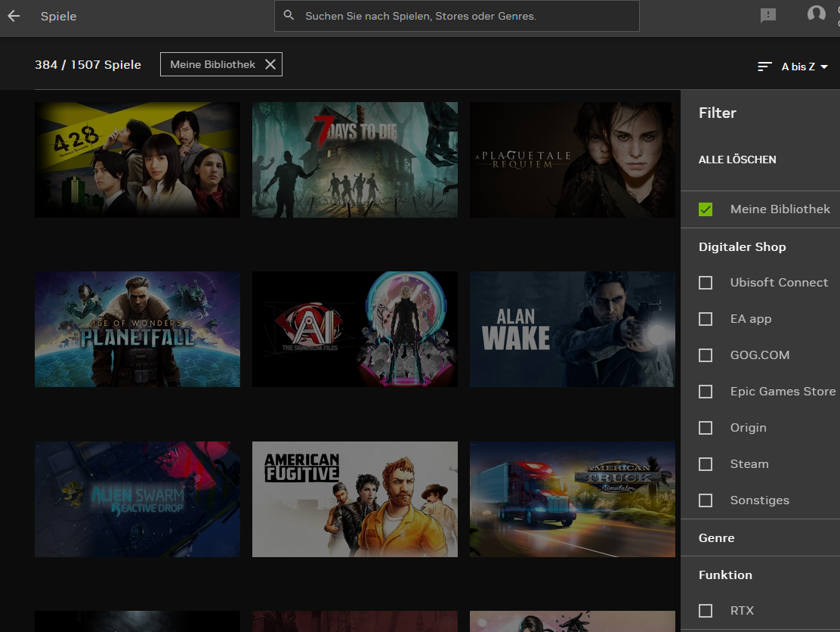Open the user account avatar

[x=816, y=14]
